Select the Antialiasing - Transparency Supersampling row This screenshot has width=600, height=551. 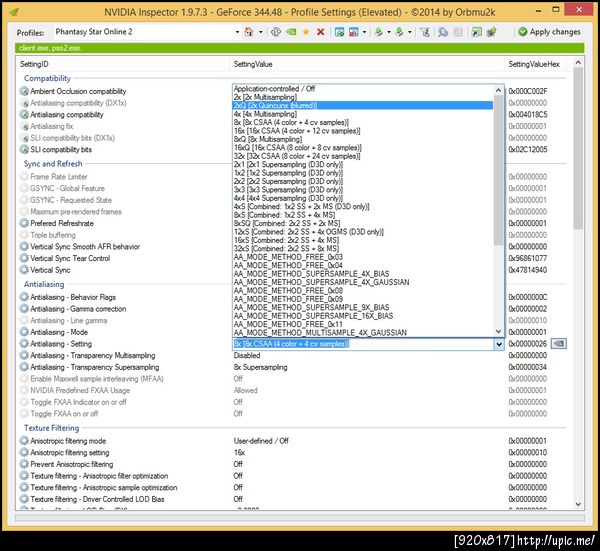293,367
